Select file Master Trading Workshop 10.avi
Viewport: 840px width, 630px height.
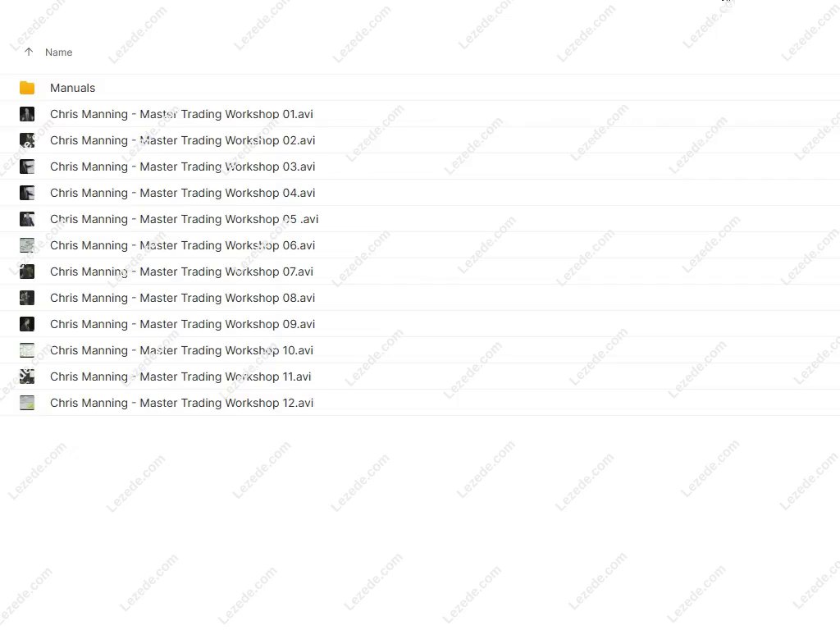coord(181,350)
